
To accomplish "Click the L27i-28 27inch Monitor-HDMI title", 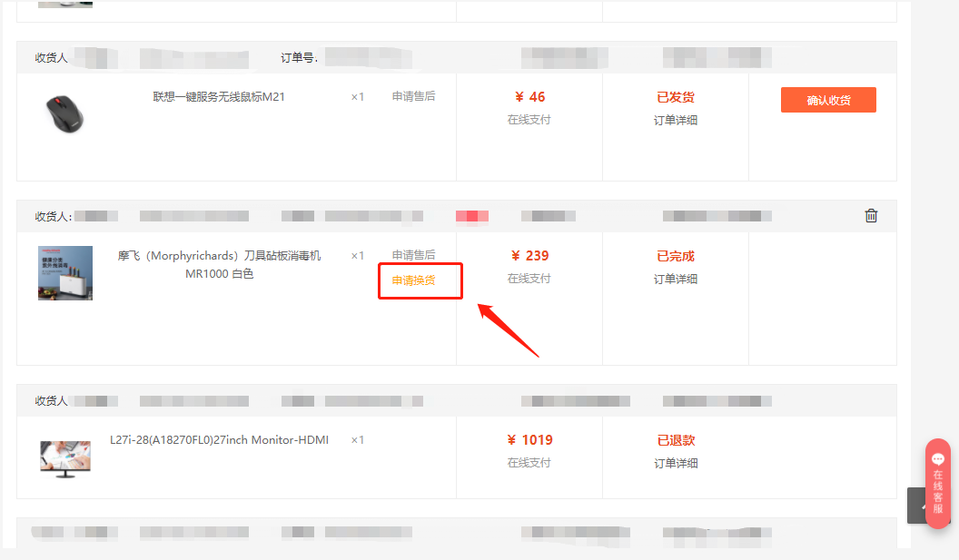I will pyautogui.click(x=219, y=439).
